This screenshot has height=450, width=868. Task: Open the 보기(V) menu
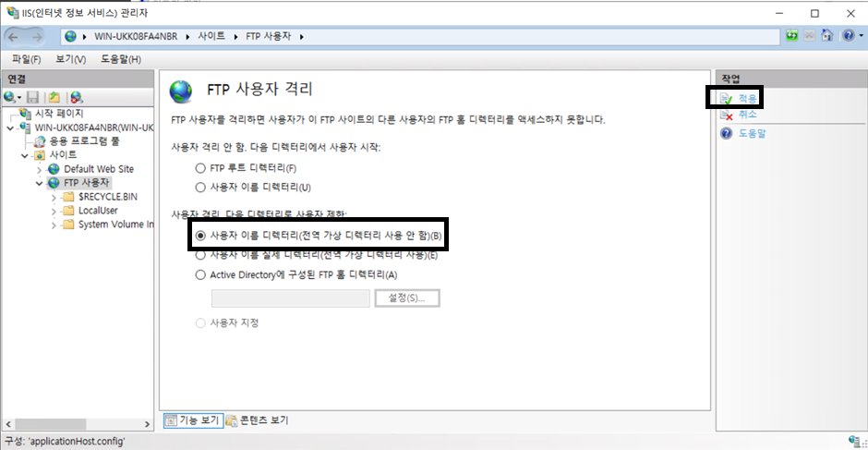pos(70,60)
